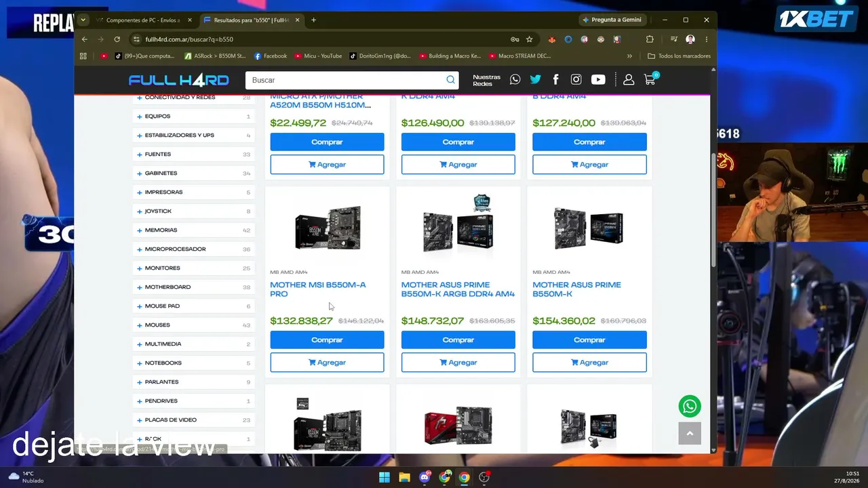Bookmark this page with the star icon
The height and width of the screenshot is (488, 868).
(x=530, y=39)
